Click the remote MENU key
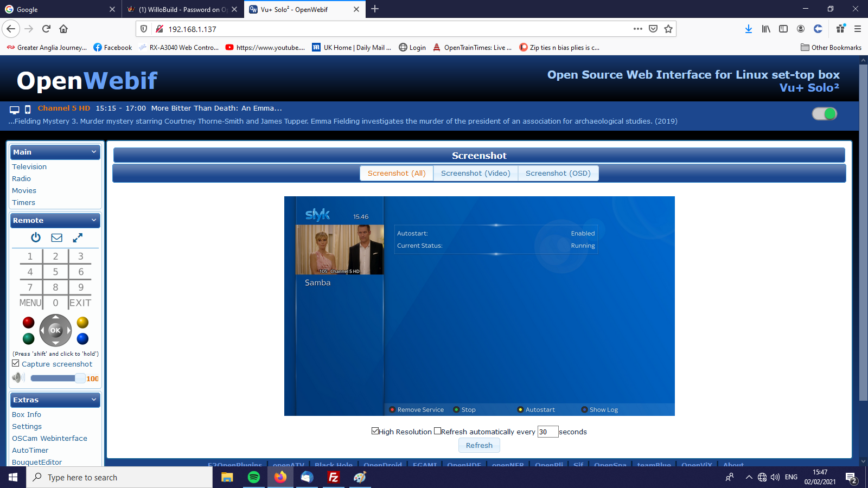 pyautogui.click(x=30, y=303)
